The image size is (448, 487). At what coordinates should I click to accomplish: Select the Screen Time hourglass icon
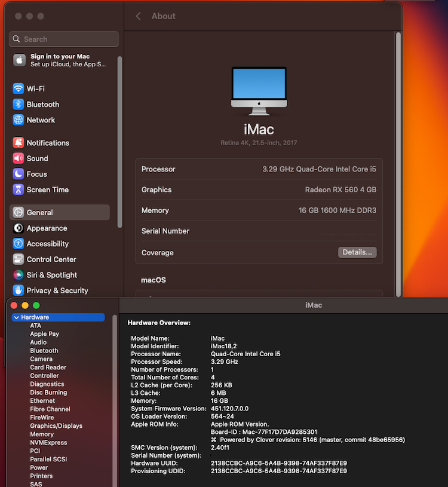[19, 189]
